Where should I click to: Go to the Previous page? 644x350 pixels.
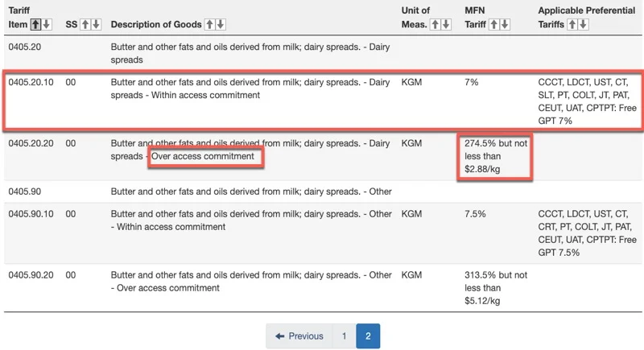click(299, 336)
